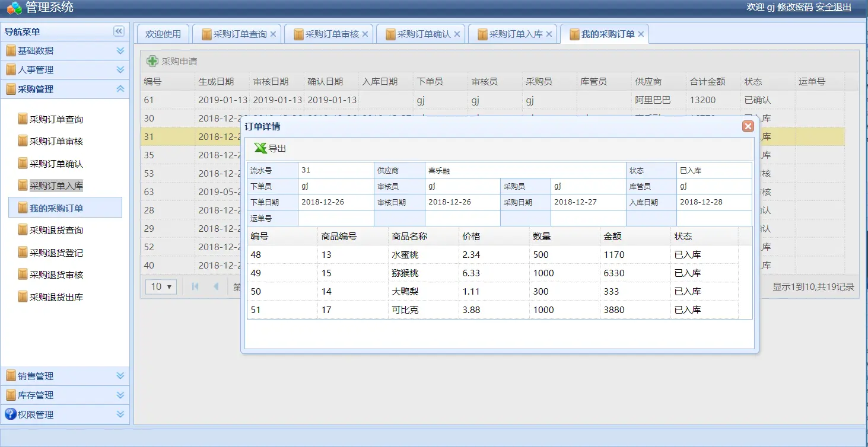868x447 pixels.
Task: Select the 水蜜桃 product row
Action: 492,254
